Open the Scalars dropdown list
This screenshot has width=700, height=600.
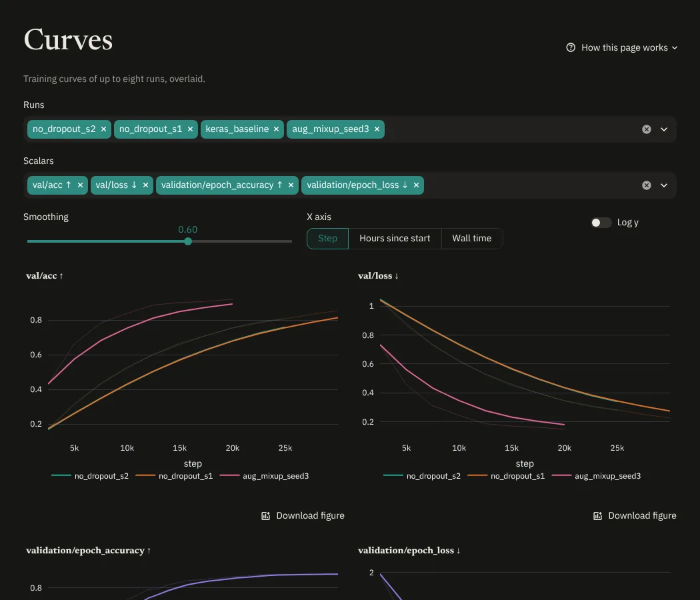coord(664,185)
